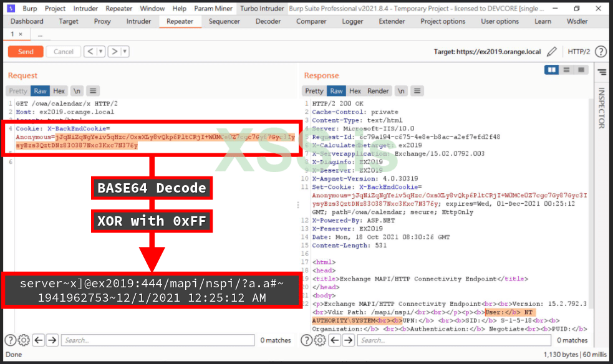Viewport: 613px width, 364px height.
Task: Switch request view to Pretty
Action: [x=18, y=91]
